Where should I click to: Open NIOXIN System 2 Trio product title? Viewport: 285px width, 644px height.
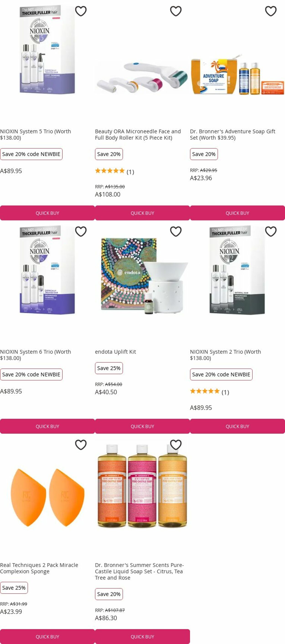pyautogui.click(x=225, y=355)
